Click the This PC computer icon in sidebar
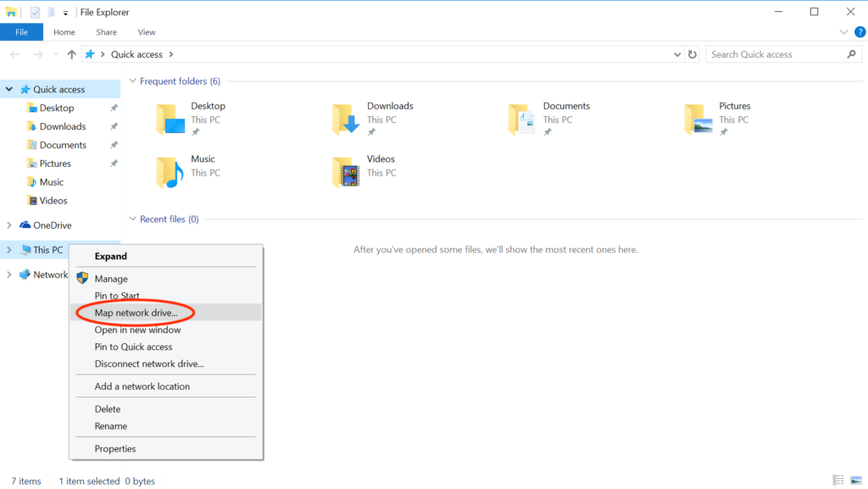This screenshot has height=489, width=868. (x=25, y=250)
